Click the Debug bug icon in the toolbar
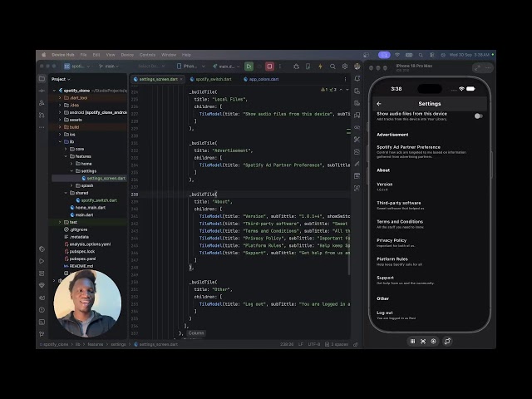Screen dimensions: 532x399 296,66
